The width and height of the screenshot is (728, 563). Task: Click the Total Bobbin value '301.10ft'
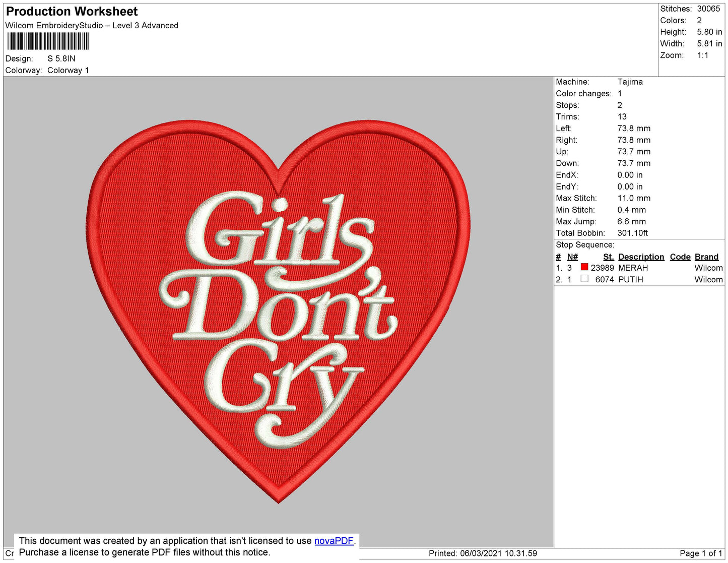632,233
